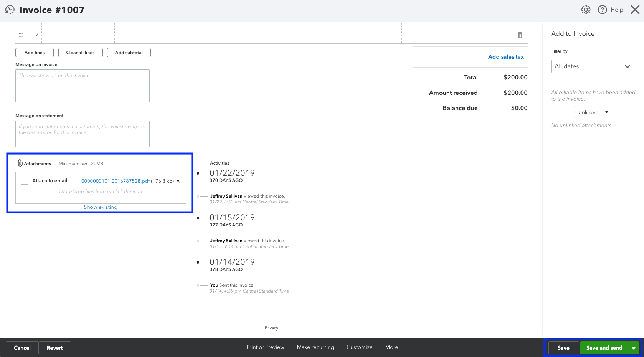Close the invoice window
The image size is (644, 357).
pos(635,10)
